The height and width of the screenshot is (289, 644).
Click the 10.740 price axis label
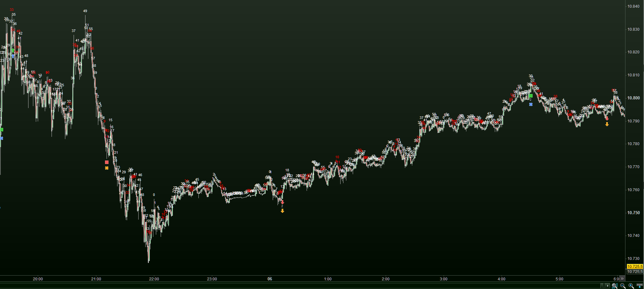click(633, 236)
